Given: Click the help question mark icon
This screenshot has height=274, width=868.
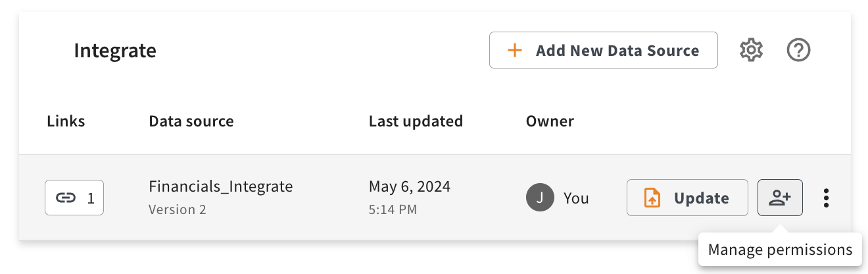Looking at the screenshot, I should click(798, 50).
